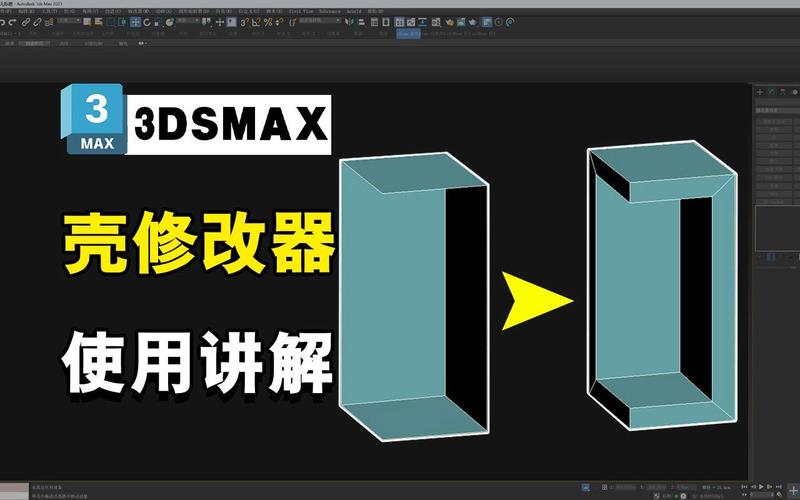Open the 工具(T) menu
The height and width of the screenshot is (500, 800).
tap(50, 11)
